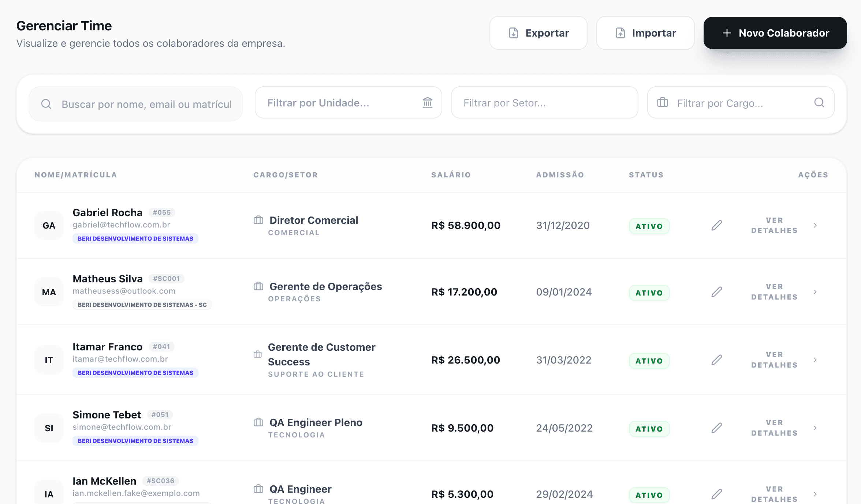861x504 pixels.
Task: Click Gabriel Rocha's GA avatar
Action: tap(49, 225)
